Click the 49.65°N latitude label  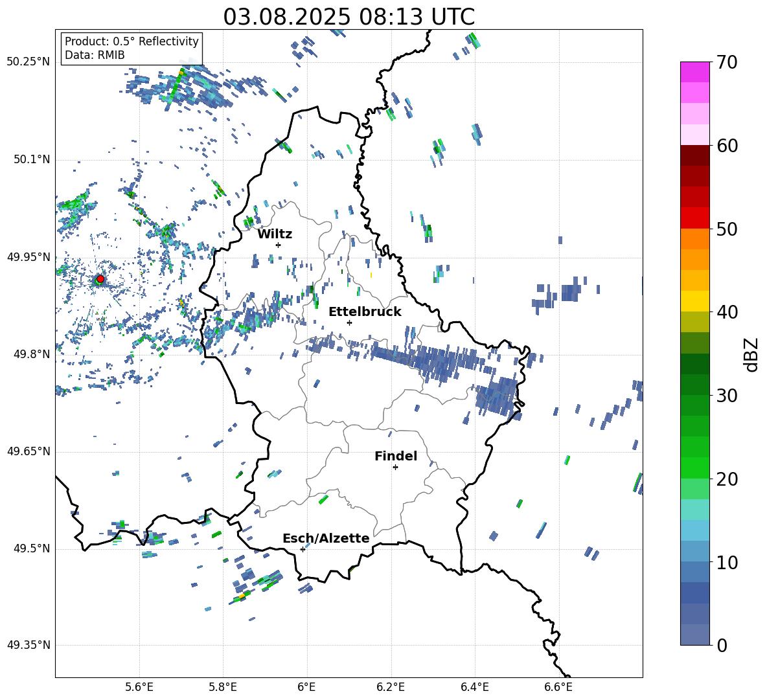click(x=29, y=451)
